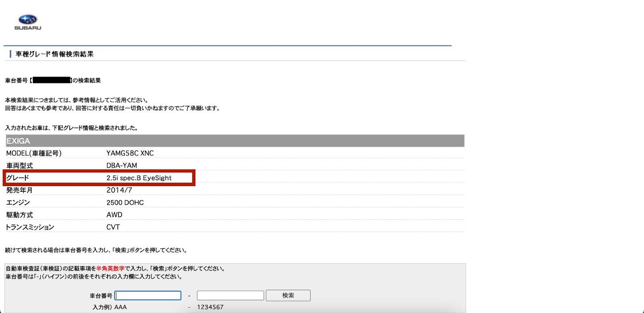Select the EXIGA model header row
644x313 pixels.
coord(235,141)
